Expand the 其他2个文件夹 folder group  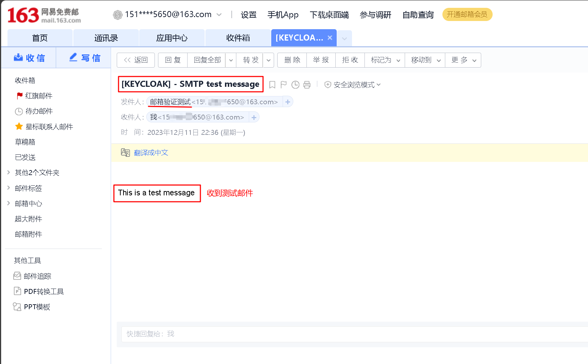(x=9, y=172)
